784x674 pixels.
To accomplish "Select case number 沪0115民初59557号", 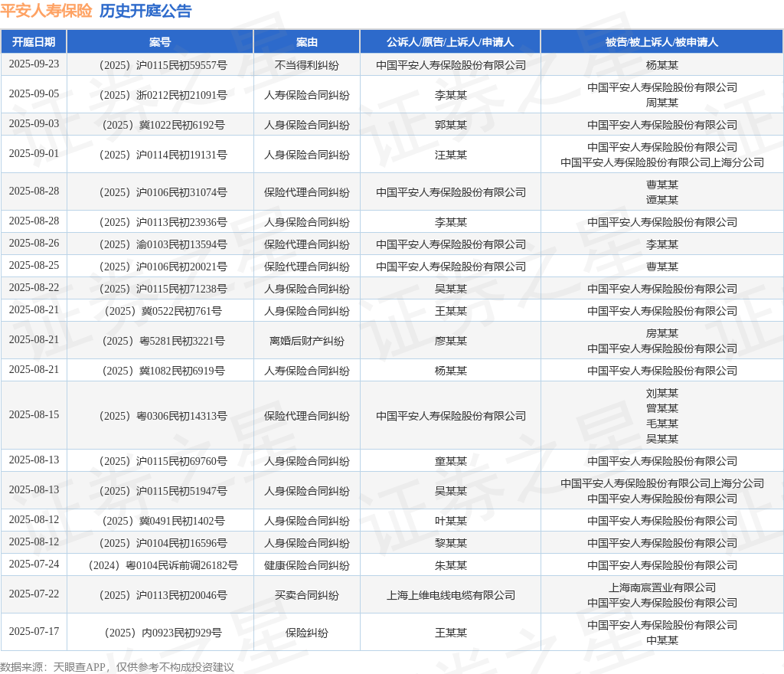I will pos(163,65).
